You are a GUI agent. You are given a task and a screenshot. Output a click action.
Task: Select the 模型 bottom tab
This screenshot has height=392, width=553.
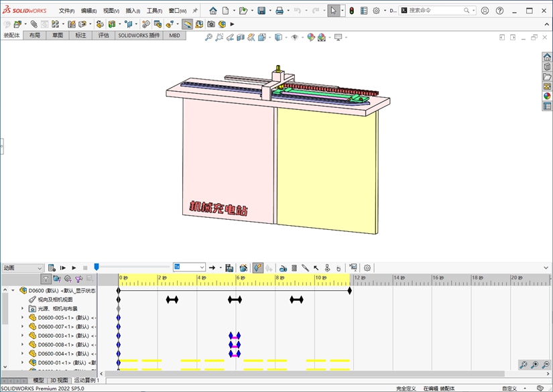[x=39, y=381]
